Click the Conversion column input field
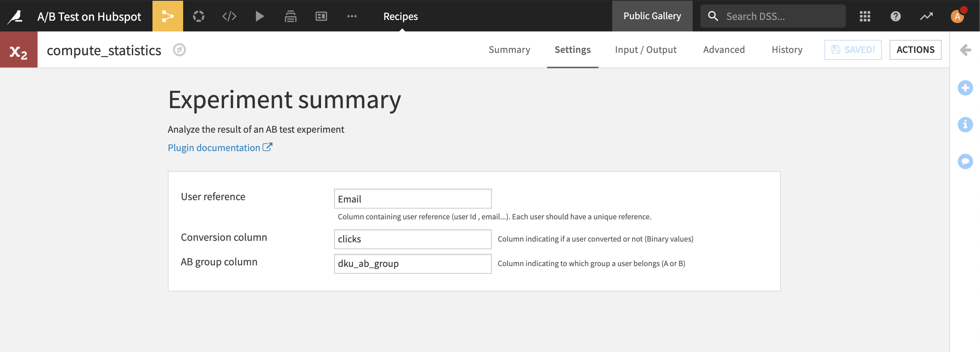 coord(412,239)
